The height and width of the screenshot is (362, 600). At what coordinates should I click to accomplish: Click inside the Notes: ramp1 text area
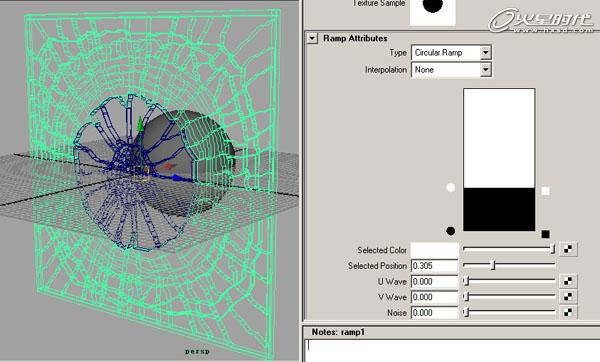452,350
